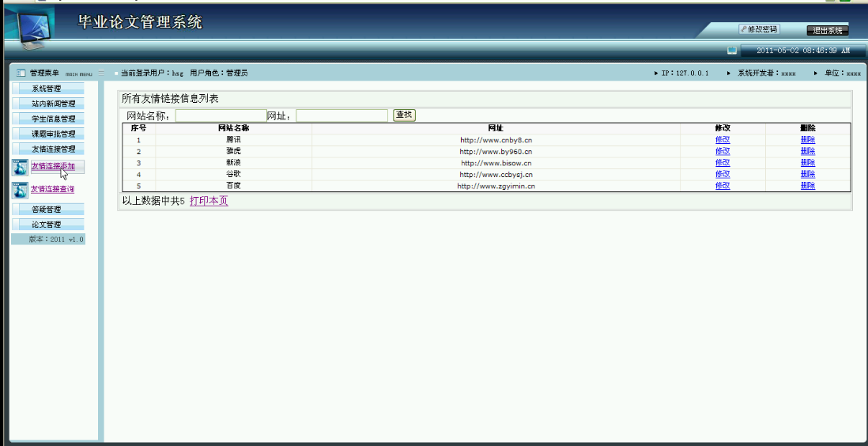Select the 雅虎 site name cell
This screenshot has height=446, width=868.
tap(234, 151)
